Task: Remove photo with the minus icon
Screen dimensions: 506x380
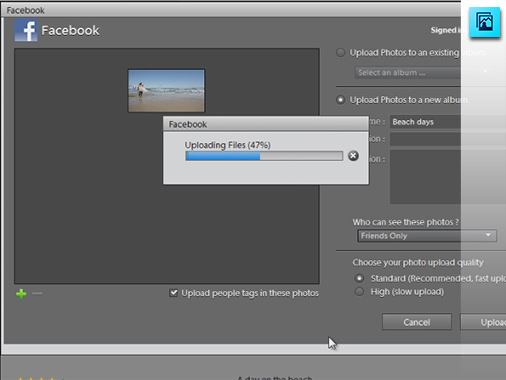Action: 37,293
